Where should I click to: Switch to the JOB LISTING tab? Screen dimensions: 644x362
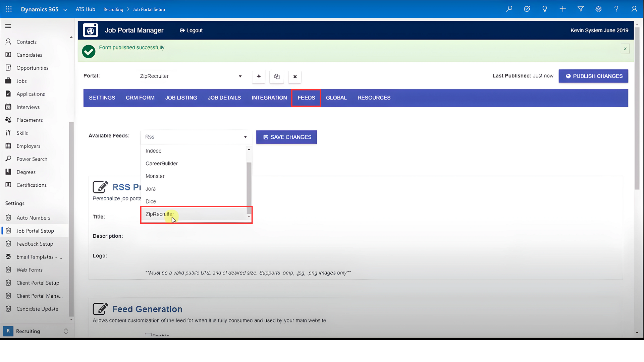pyautogui.click(x=181, y=98)
